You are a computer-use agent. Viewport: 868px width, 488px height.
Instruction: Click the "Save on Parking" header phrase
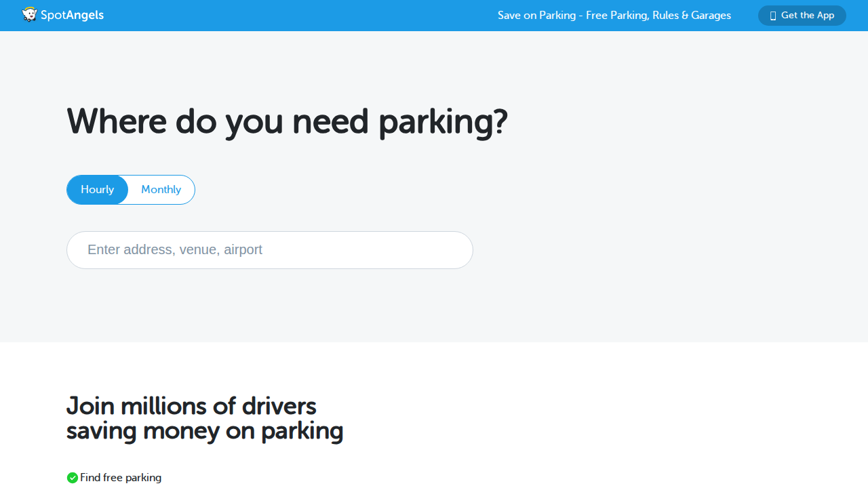coord(536,16)
